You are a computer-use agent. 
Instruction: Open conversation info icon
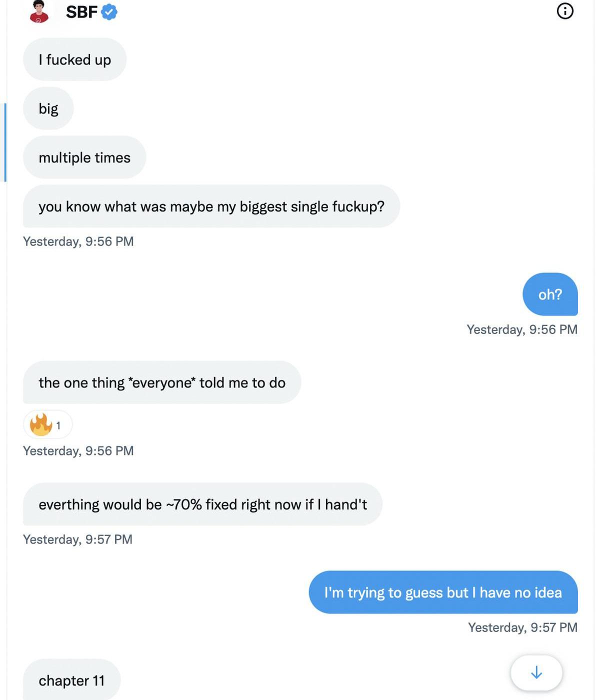pyautogui.click(x=565, y=11)
